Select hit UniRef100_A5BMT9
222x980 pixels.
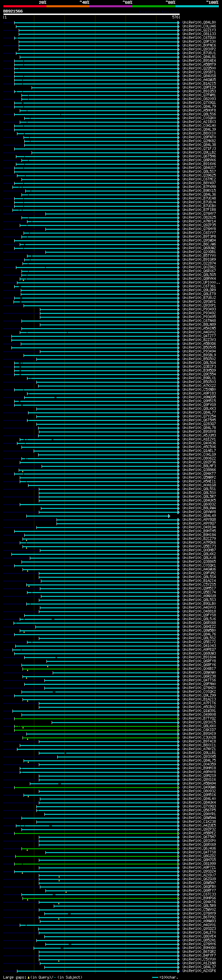199,64
